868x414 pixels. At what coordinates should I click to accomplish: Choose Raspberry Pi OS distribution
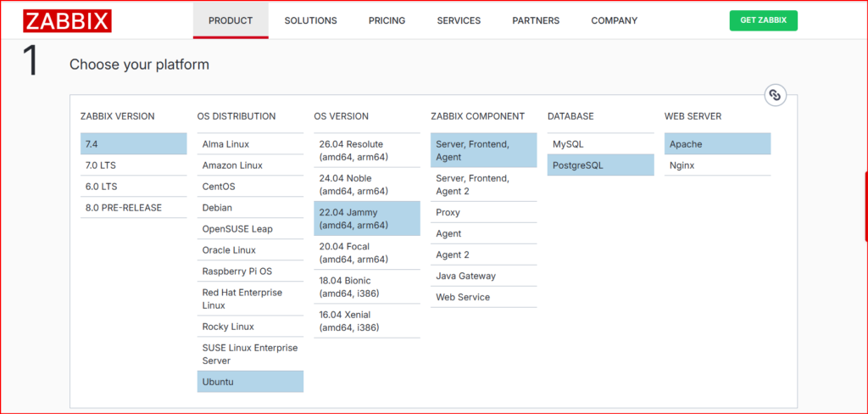(x=250, y=271)
